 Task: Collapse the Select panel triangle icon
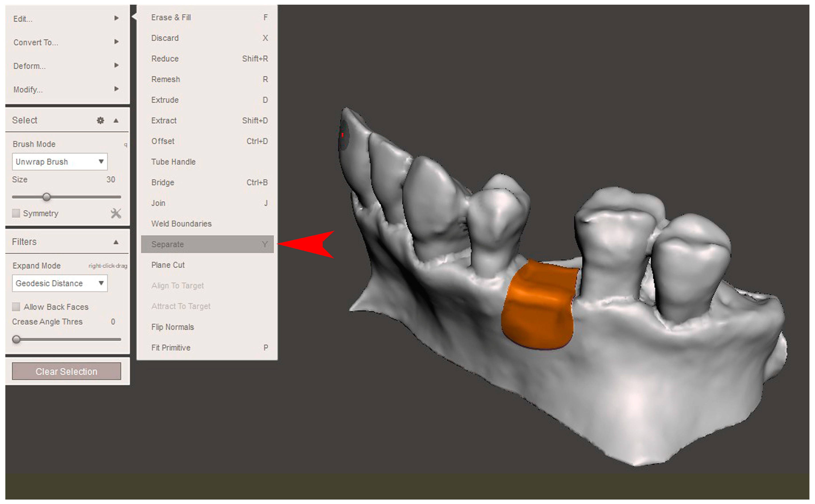point(116,120)
